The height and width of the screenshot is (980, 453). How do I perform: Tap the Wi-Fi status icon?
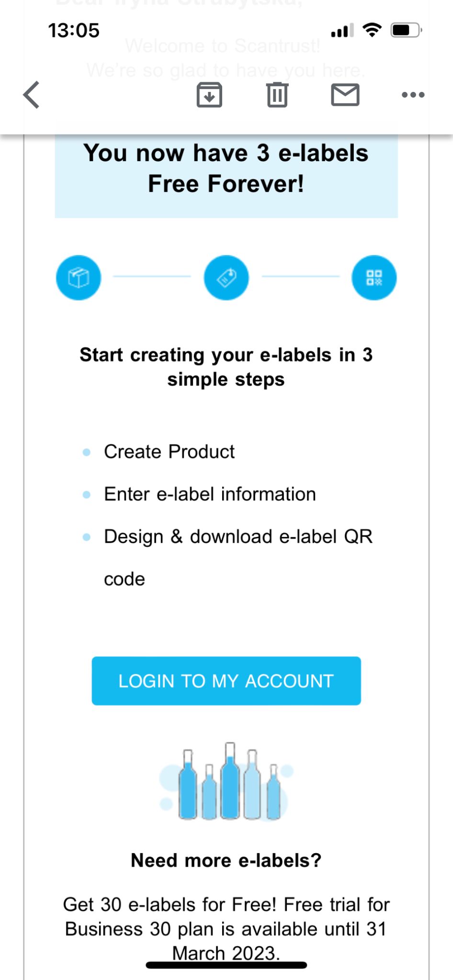[x=372, y=30]
